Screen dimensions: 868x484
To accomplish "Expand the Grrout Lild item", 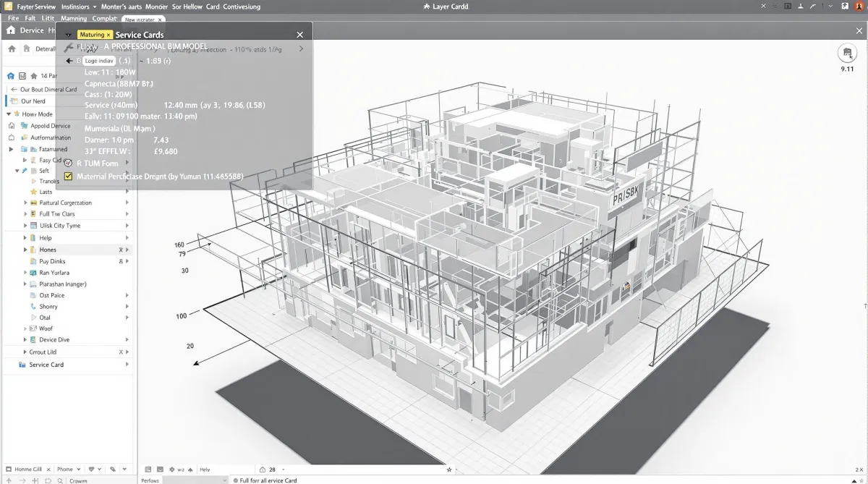I will point(25,352).
